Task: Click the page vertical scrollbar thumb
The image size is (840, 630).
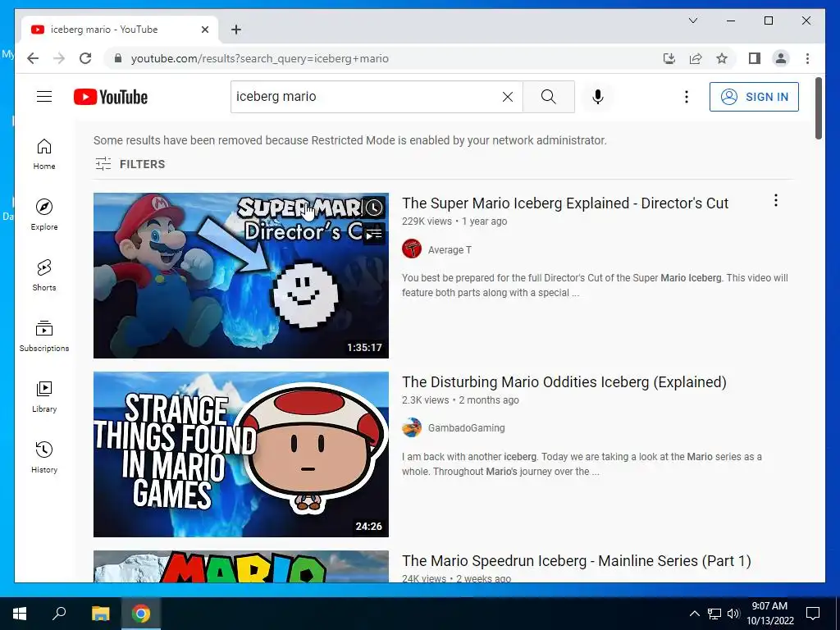Action: tap(818, 109)
